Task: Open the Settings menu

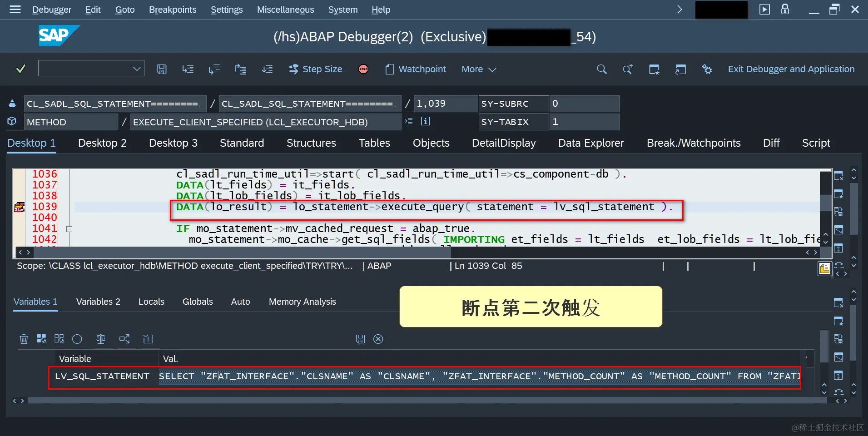Action: 227,10
